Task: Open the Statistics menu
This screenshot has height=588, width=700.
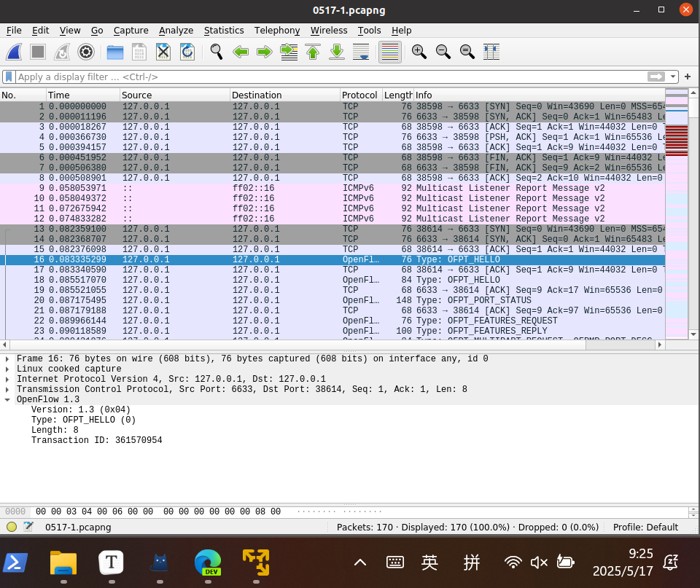Action: [223, 30]
